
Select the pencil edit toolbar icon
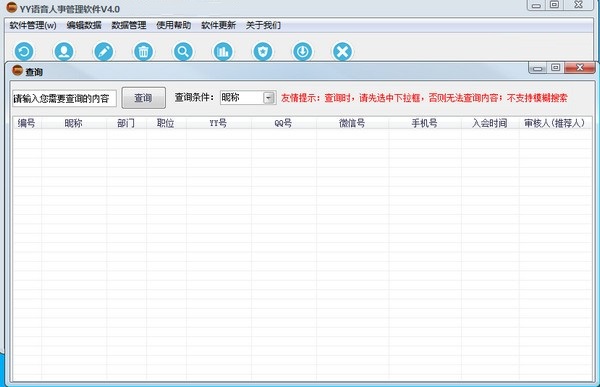point(104,52)
